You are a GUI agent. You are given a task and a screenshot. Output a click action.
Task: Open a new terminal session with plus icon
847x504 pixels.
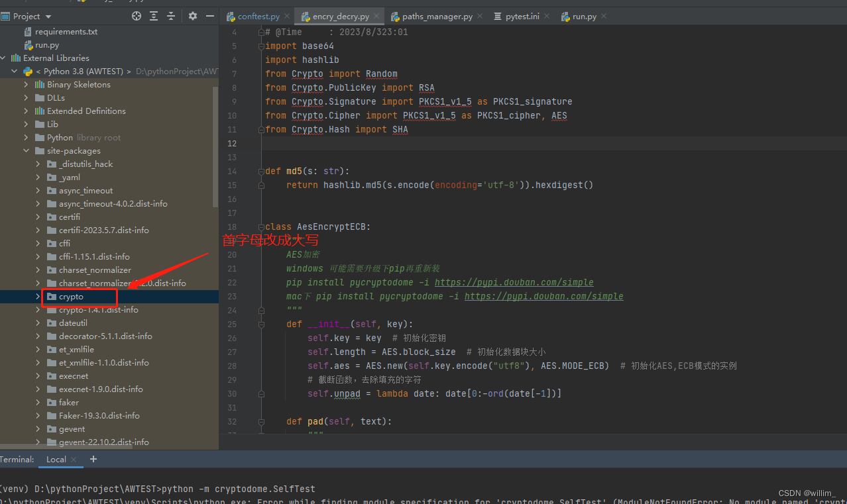coord(93,459)
